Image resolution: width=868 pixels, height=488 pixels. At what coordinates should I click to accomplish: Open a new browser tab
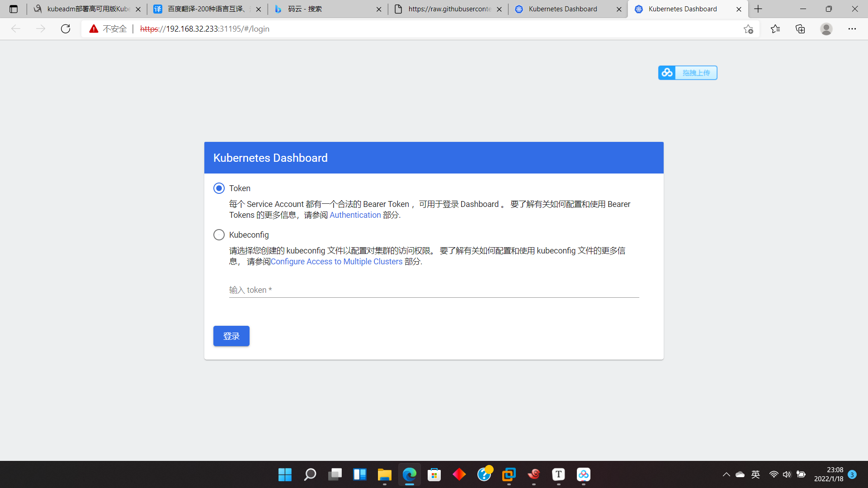point(758,9)
